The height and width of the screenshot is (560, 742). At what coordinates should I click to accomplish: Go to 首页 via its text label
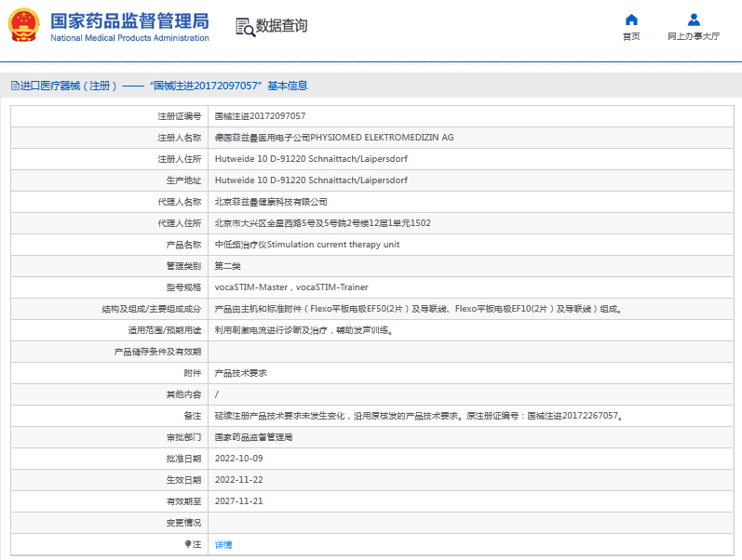(631, 36)
